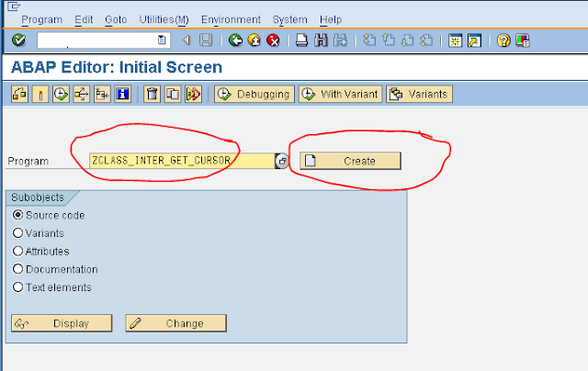
Task: Open the Program menu
Action: tap(42, 19)
